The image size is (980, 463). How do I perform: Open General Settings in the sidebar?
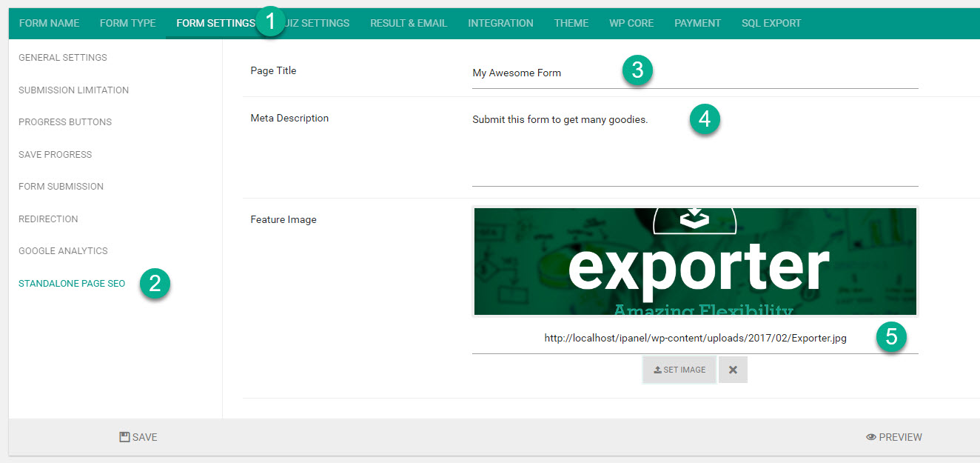(x=63, y=58)
